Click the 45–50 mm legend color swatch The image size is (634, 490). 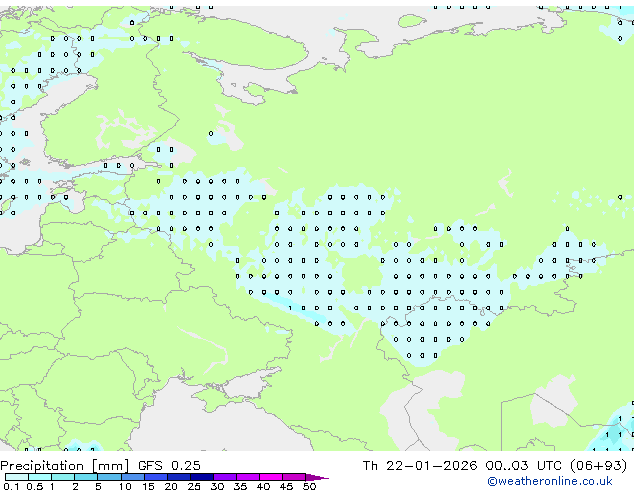pyautogui.click(x=294, y=477)
